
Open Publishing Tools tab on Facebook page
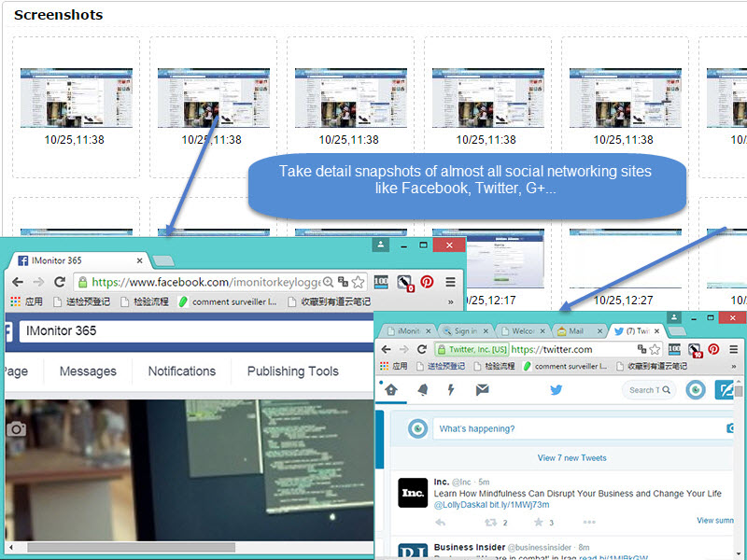point(292,371)
